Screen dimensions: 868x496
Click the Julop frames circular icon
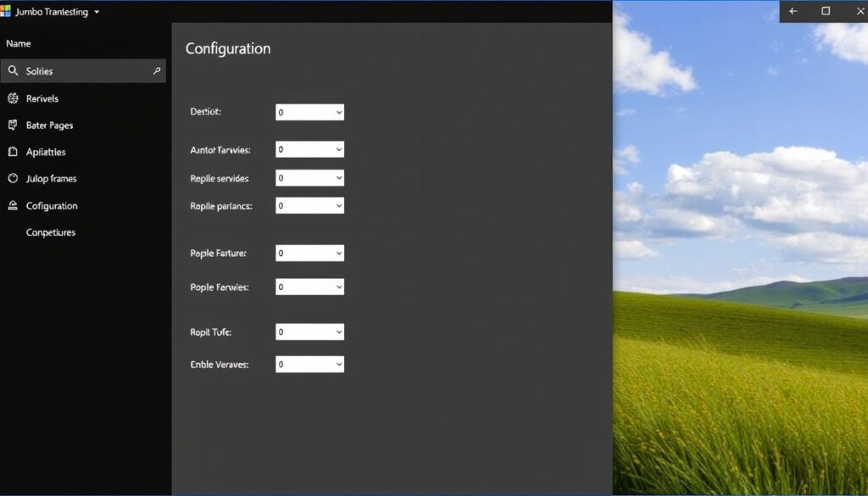(x=12, y=179)
